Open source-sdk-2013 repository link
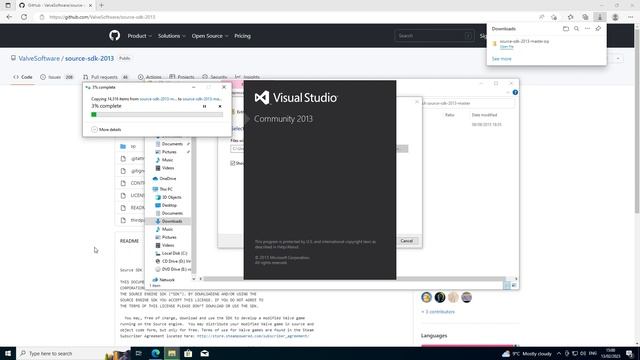640x360 pixels. click(89, 58)
